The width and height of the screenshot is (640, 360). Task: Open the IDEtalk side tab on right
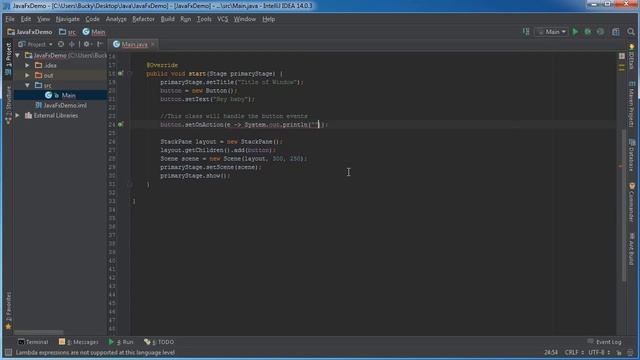click(631, 57)
